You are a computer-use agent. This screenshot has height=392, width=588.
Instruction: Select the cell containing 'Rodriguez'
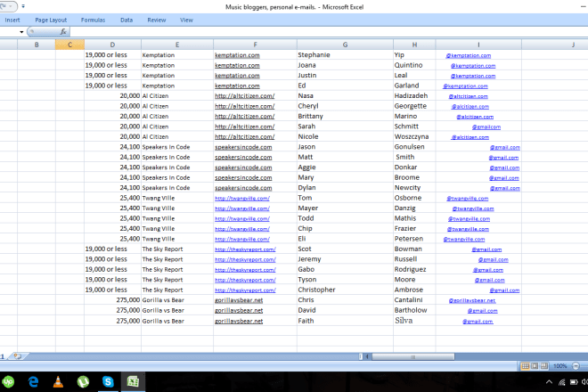414,269
